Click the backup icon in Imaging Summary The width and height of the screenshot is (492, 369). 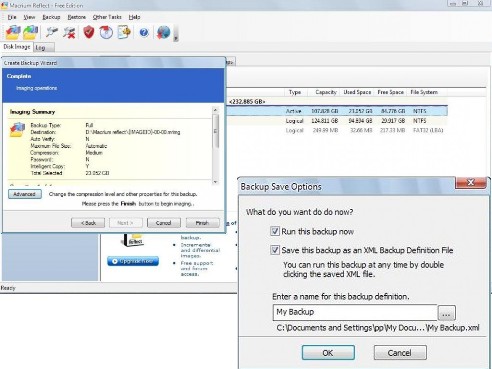[x=17, y=130]
